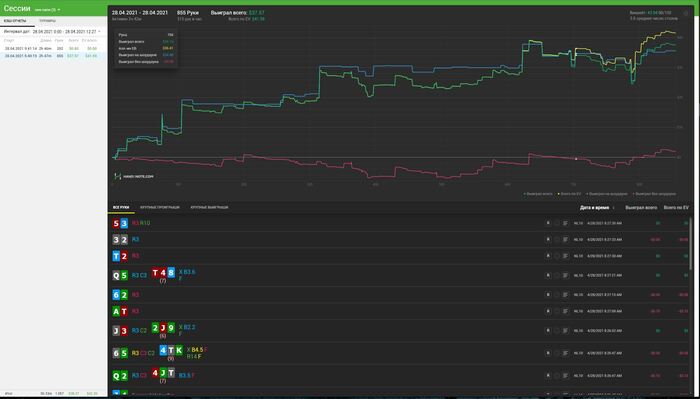This screenshot has height=399, width=700.
Task: Open hand history text icon in 6 2 row
Action: coord(565,295)
